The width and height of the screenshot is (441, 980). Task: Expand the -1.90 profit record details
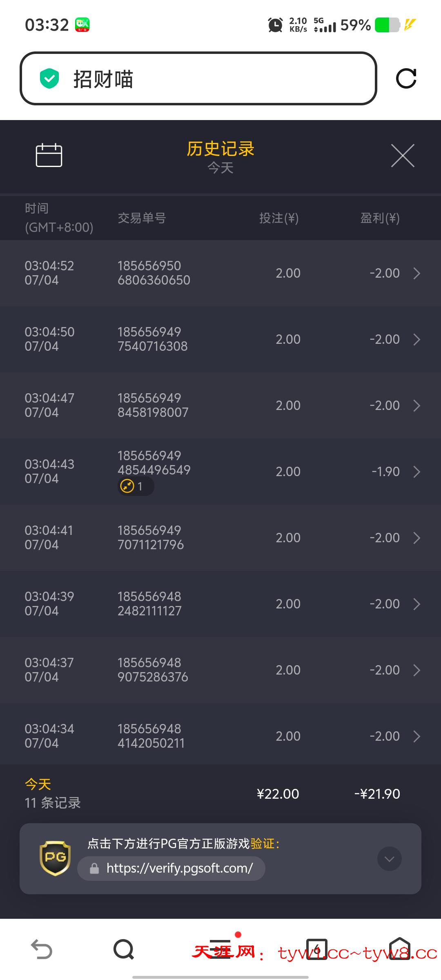tap(416, 472)
